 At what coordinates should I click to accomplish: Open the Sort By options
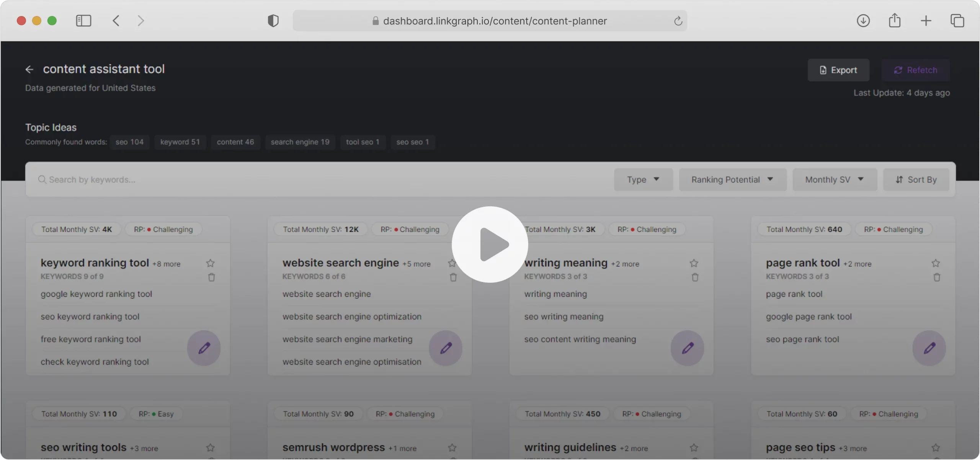pos(916,179)
